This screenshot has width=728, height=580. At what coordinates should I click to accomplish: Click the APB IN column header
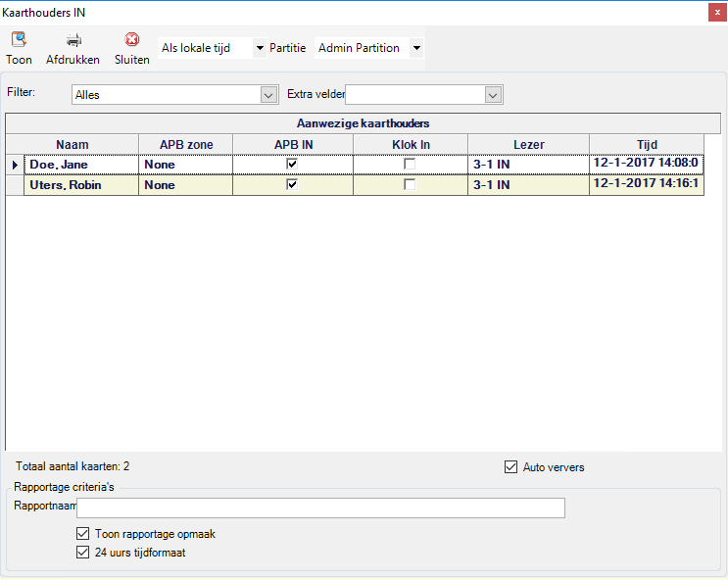(x=293, y=144)
